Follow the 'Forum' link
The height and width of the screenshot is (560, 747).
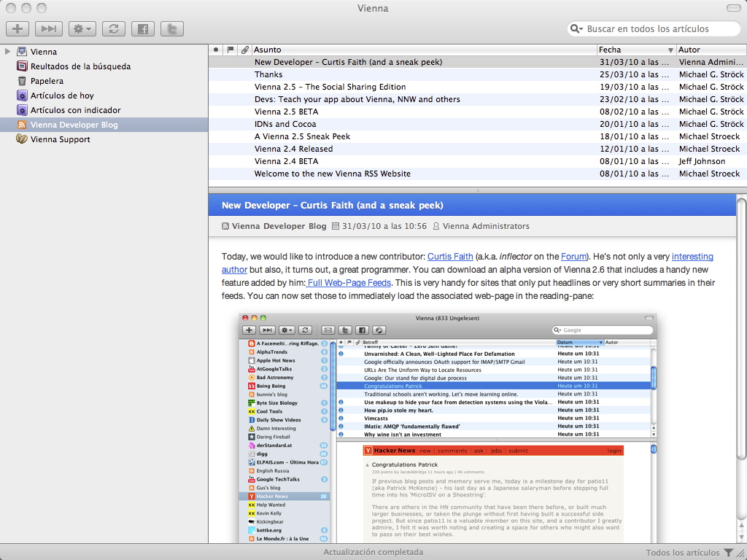point(573,256)
